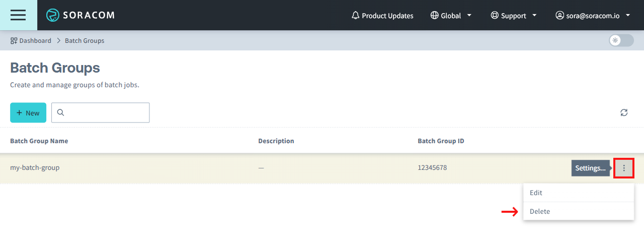Click the Batch Groups breadcrumb item
The width and height of the screenshot is (644, 242).
tap(85, 40)
